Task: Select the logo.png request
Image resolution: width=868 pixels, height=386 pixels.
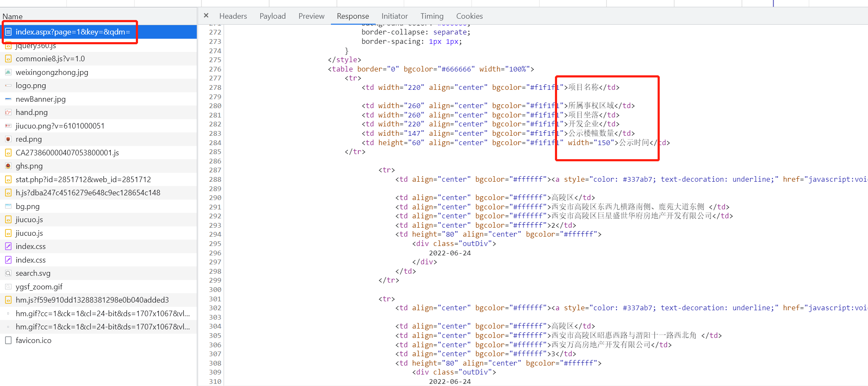Action: [31, 86]
